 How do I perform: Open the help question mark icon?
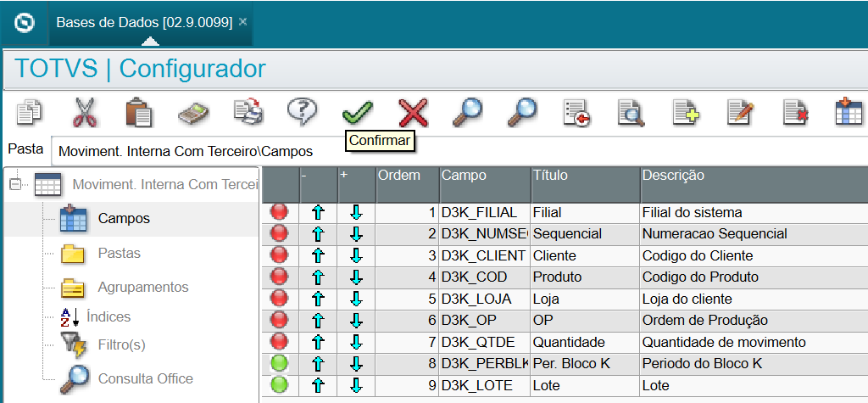pyautogui.click(x=303, y=111)
